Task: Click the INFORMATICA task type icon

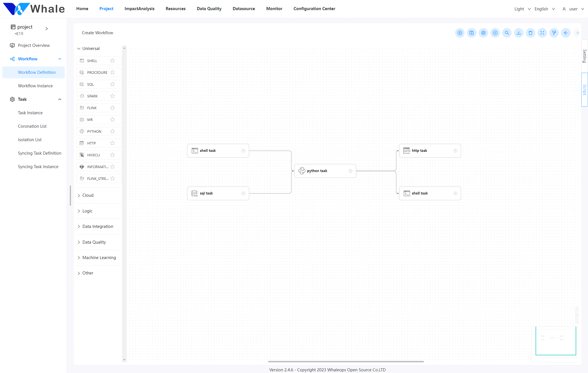Action: pyautogui.click(x=82, y=167)
